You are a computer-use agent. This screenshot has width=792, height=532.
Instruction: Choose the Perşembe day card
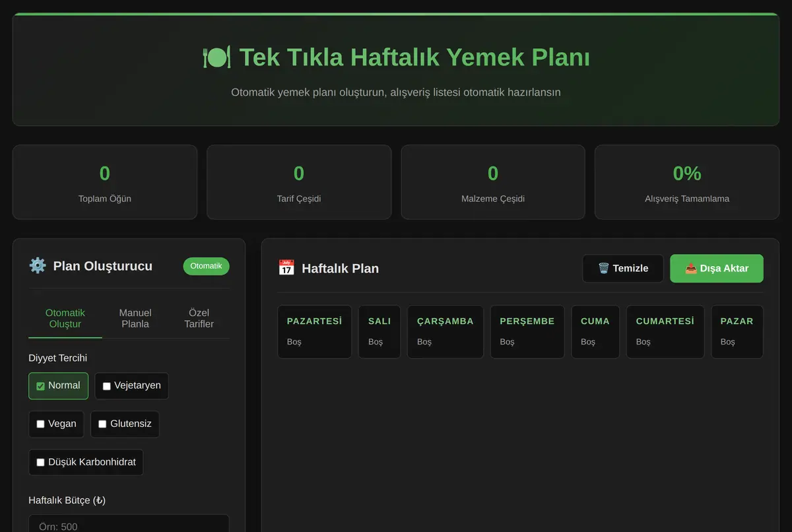click(527, 332)
